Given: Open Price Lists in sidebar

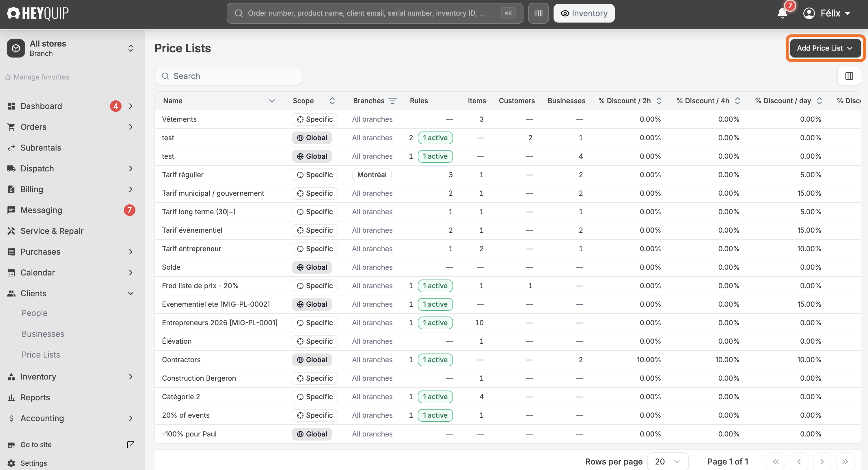Looking at the screenshot, I should pyautogui.click(x=41, y=354).
